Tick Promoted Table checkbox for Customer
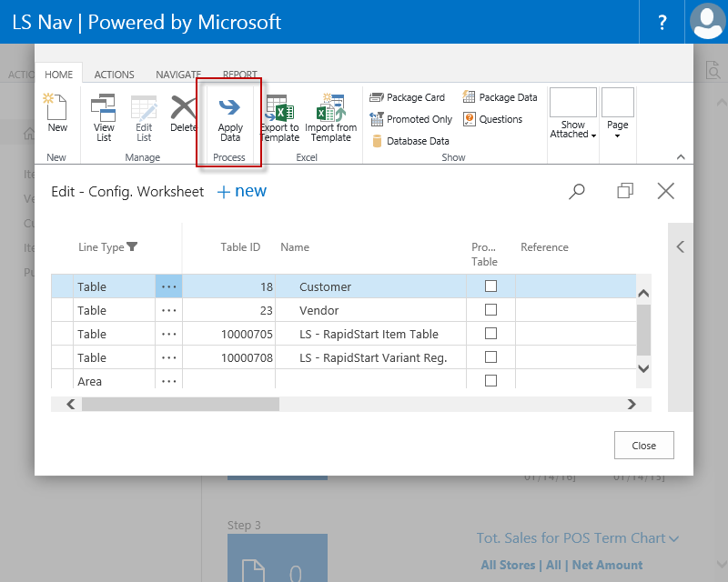Viewport: 728px width, 582px height. 490,286
